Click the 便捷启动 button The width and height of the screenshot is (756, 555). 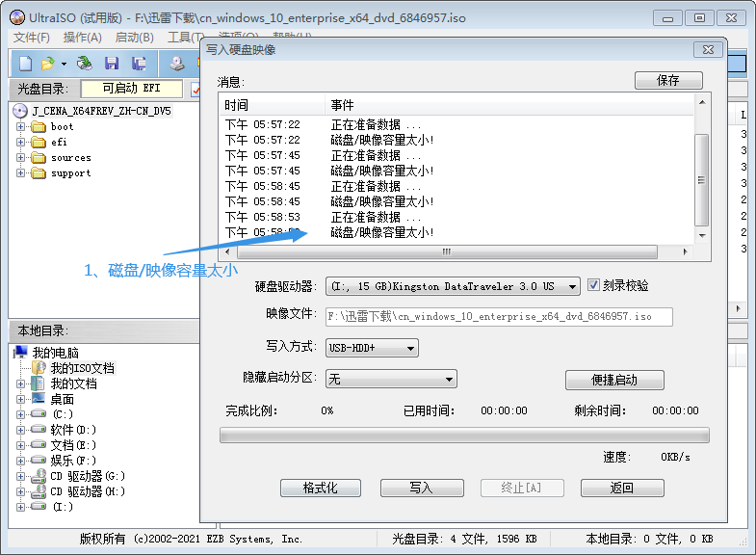pos(614,380)
